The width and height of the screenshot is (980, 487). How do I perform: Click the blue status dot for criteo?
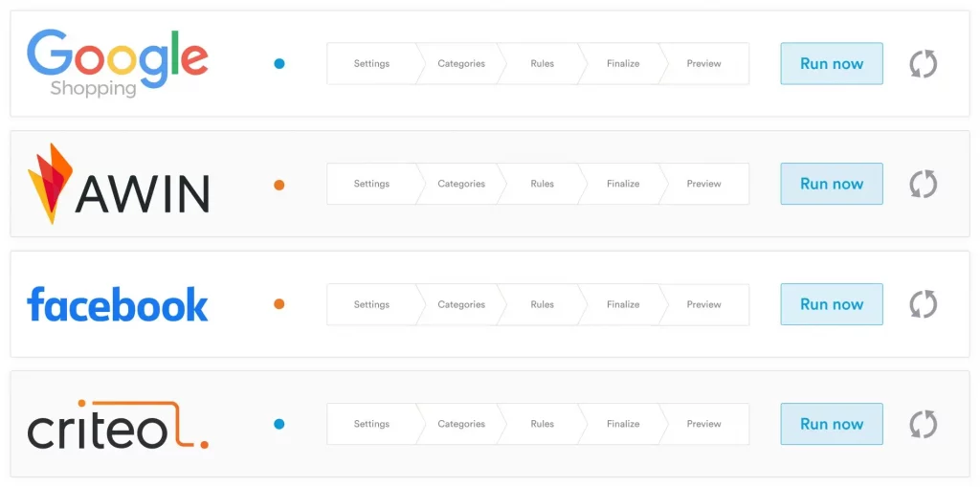coord(279,424)
